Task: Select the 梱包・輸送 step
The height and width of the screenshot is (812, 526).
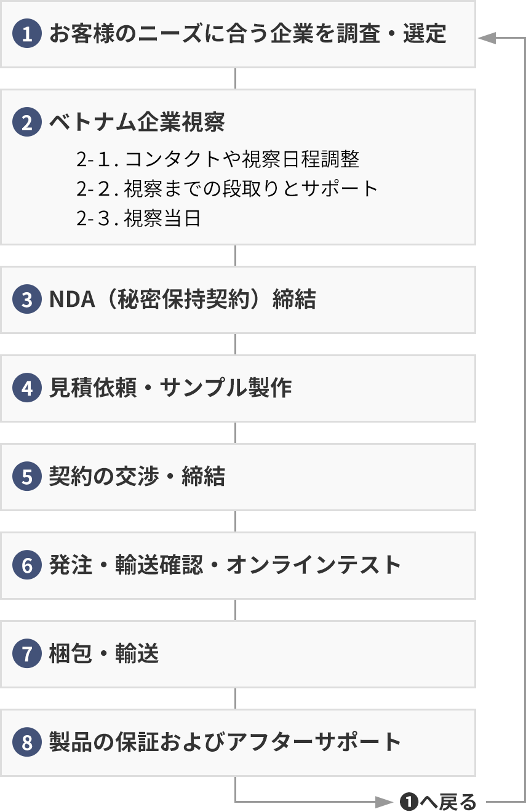Action: point(103,654)
